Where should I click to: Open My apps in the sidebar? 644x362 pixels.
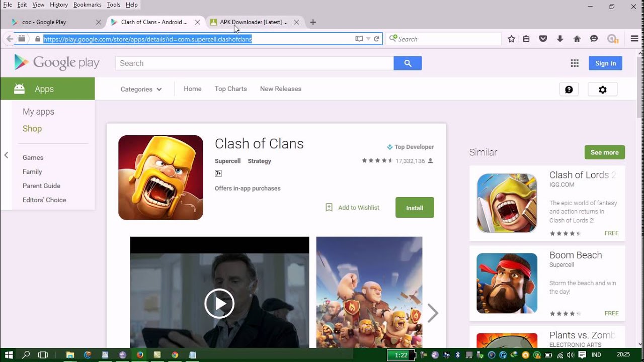38,112
